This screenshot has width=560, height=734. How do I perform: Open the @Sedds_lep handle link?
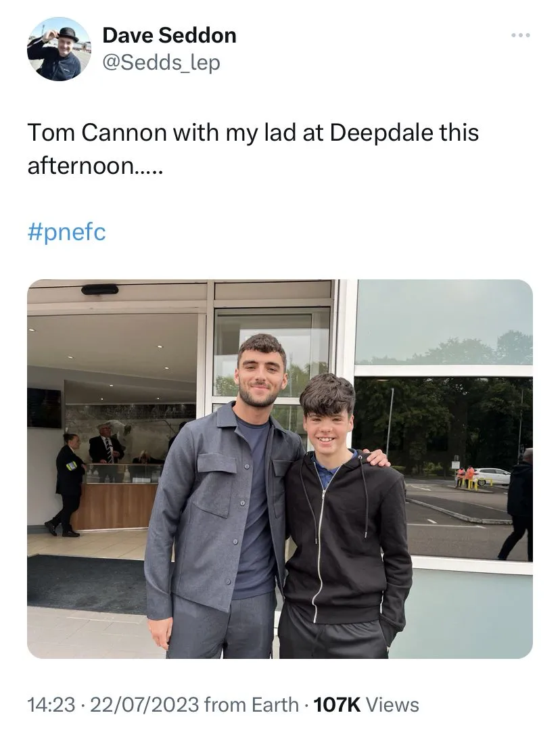coord(161,63)
